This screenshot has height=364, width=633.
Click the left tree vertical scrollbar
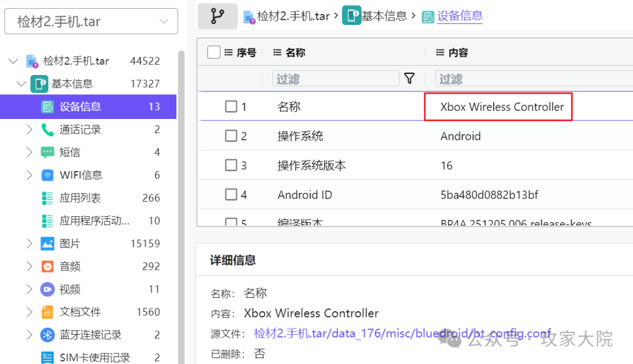click(x=181, y=206)
